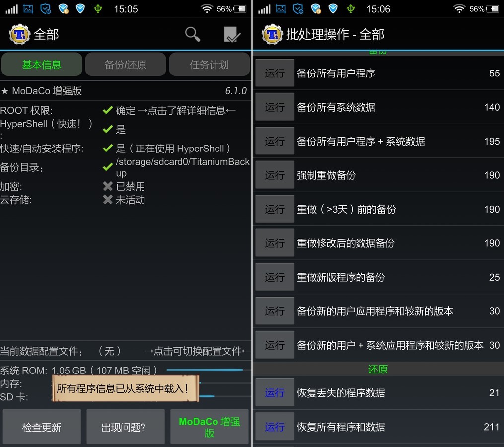
Task: Tap 已禁用 encryption status text
Action: [x=130, y=186]
